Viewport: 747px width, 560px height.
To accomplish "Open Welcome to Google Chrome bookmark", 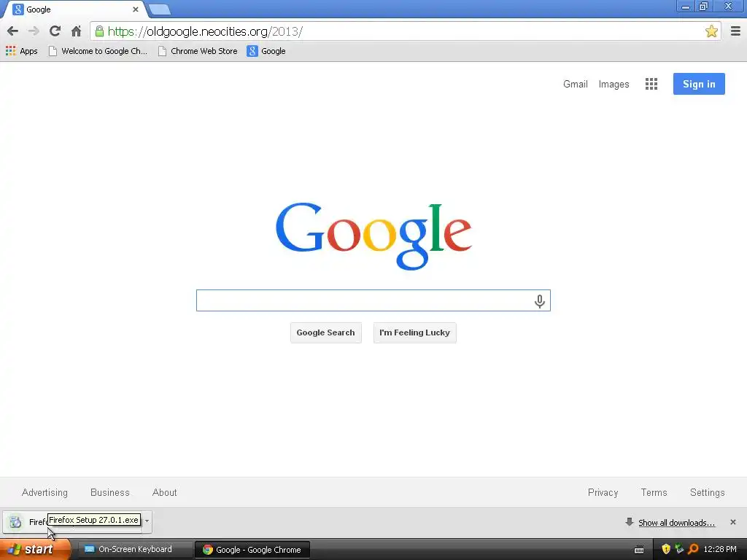I will [x=98, y=51].
